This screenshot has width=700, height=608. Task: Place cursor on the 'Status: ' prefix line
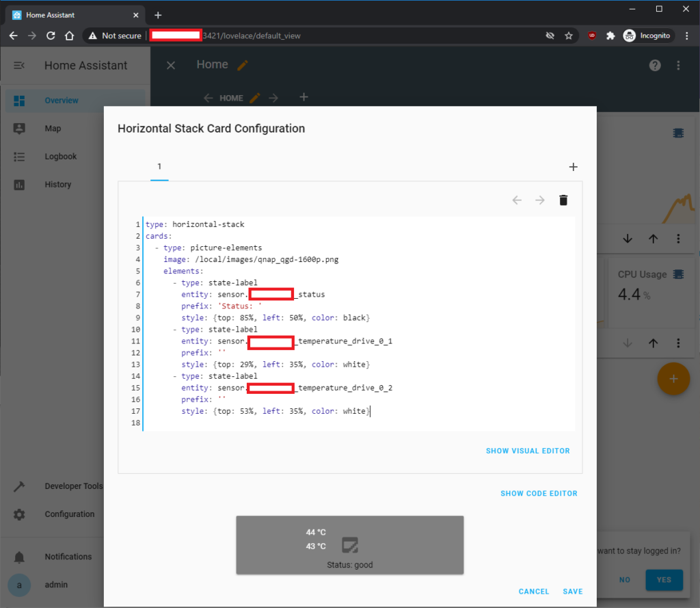pyautogui.click(x=221, y=306)
